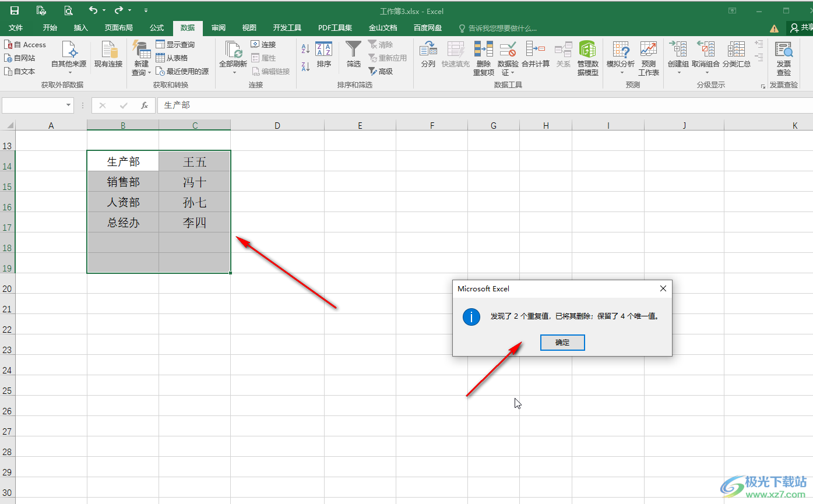Open the Name Box dropdown arrow
The height and width of the screenshot is (504, 813).
(x=69, y=105)
